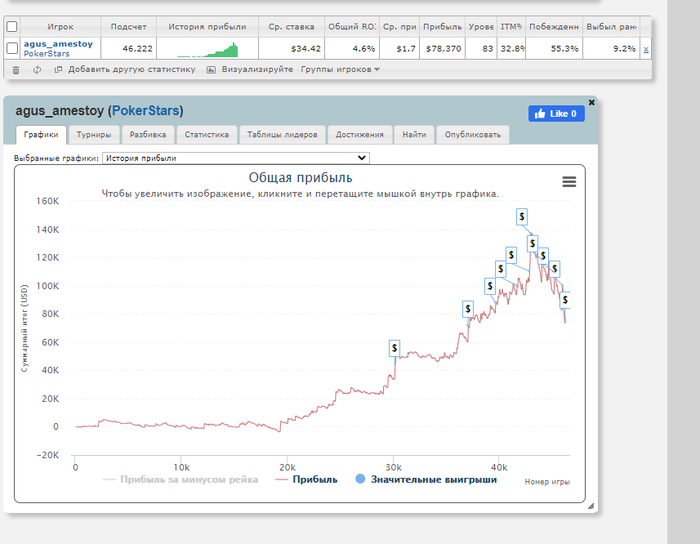This screenshot has width=700, height=544.
Task: Click the trash delete icon below the table
Action: click(x=16, y=70)
